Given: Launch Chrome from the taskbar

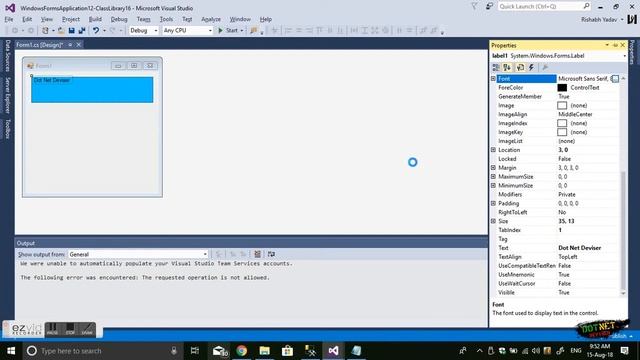Looking at the screenshot, I should 242,351.
